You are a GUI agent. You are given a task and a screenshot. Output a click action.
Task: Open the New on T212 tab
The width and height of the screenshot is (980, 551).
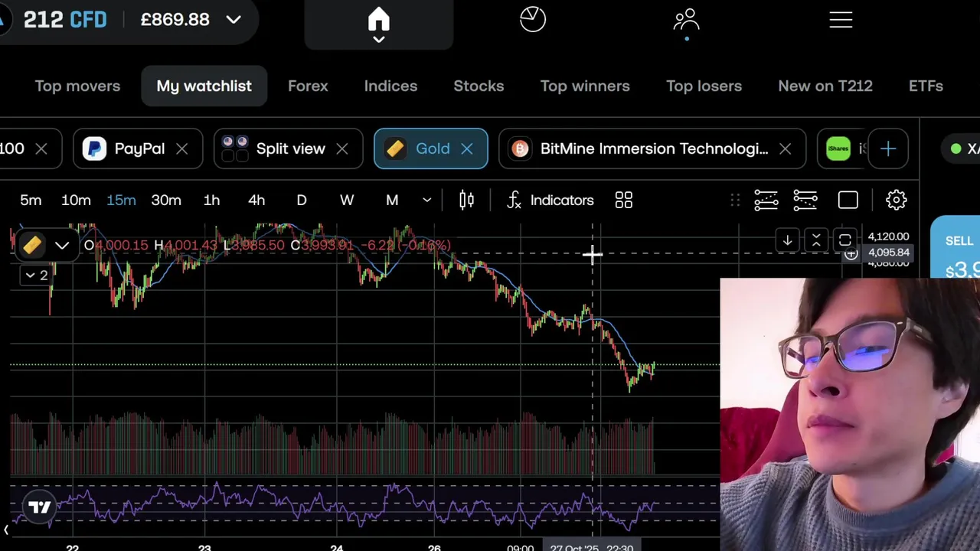click(825, 86)
